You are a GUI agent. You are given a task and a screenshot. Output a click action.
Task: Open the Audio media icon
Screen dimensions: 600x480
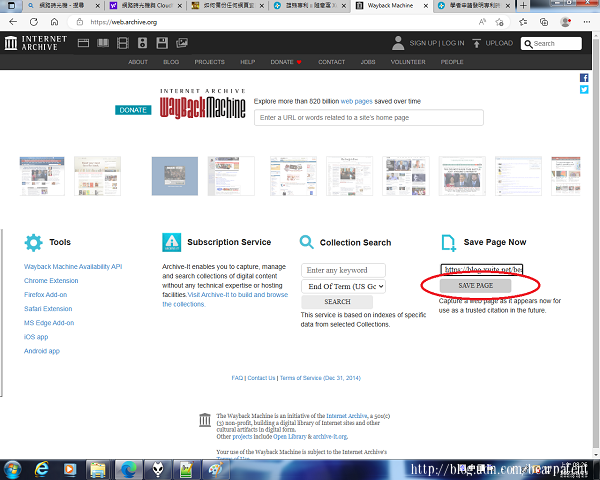click(x=143, y=43)
